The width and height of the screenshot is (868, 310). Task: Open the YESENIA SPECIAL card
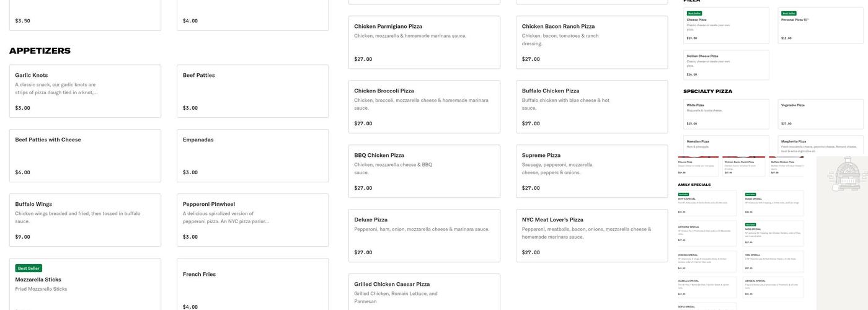click(x=707, y=261)
